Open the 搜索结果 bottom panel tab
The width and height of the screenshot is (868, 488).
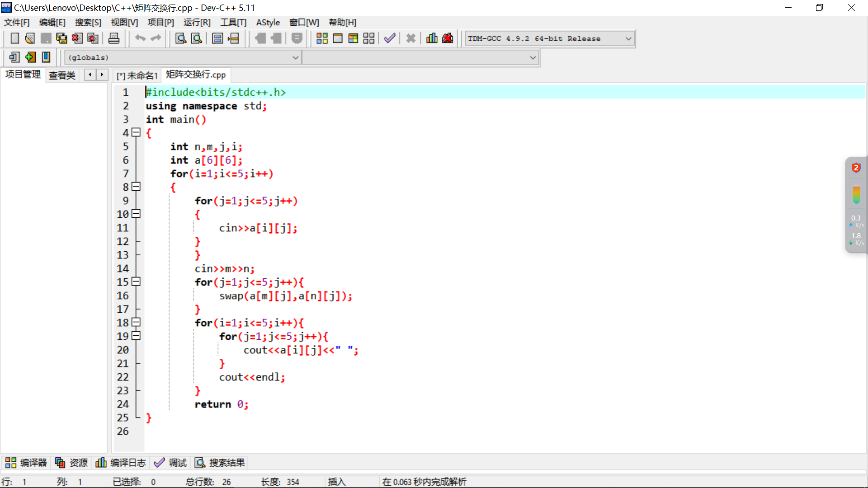pyautogui.click(x=220, y=463)
